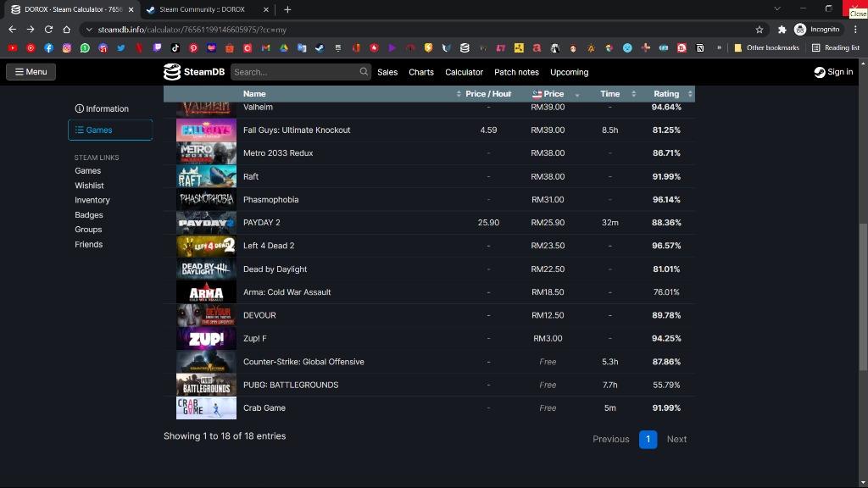
Task: Open the Instagram bookmark icon
Action: tap(66, 48)
